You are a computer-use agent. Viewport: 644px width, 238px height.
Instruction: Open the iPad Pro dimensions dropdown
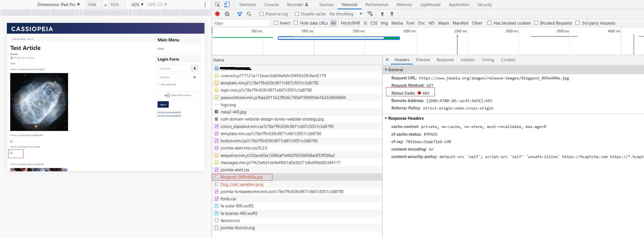[59, 4]
